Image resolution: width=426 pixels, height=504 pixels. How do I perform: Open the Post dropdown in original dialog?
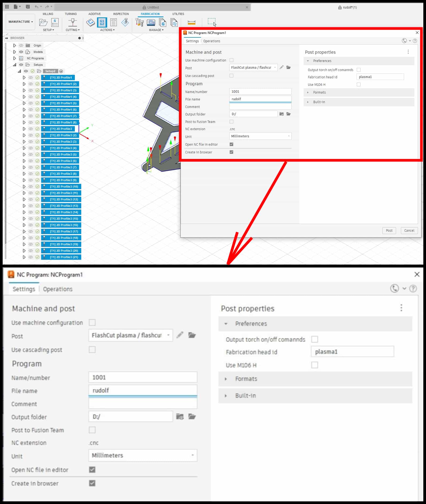point(253,67)
